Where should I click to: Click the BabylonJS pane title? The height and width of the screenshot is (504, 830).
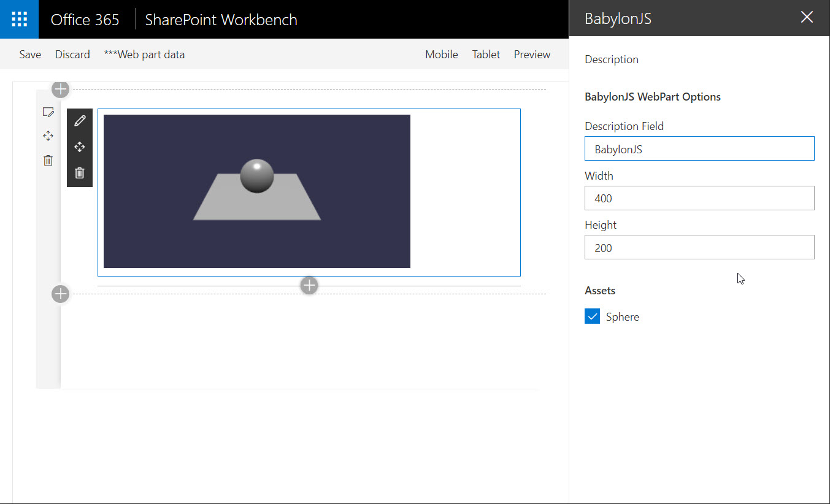coord(618,19)
